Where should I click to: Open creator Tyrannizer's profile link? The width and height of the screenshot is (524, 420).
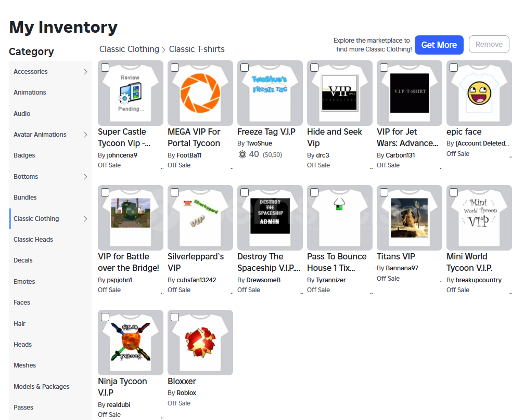click(331, 280)
